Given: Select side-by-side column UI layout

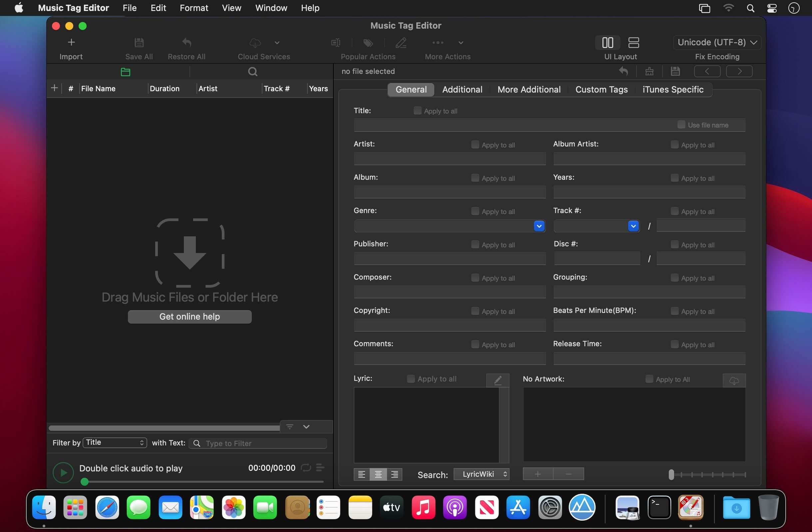Looking at the screenshot, I should pyautogui.click(x=607, y=43).
